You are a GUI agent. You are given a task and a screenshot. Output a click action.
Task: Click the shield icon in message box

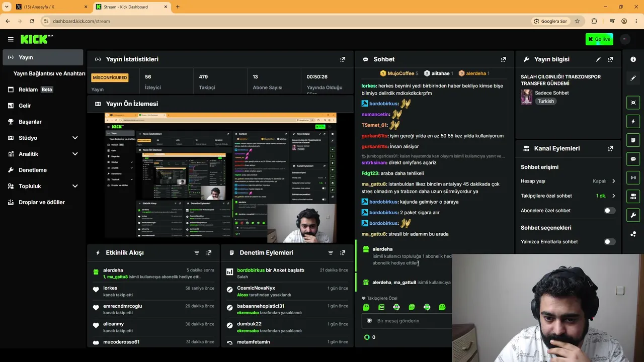(369, 321)
